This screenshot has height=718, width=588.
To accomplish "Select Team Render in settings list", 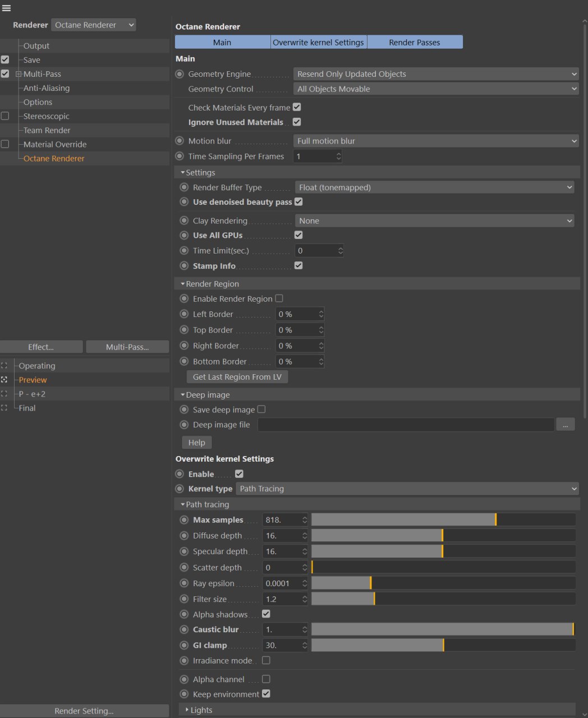I will pos(47,130).
